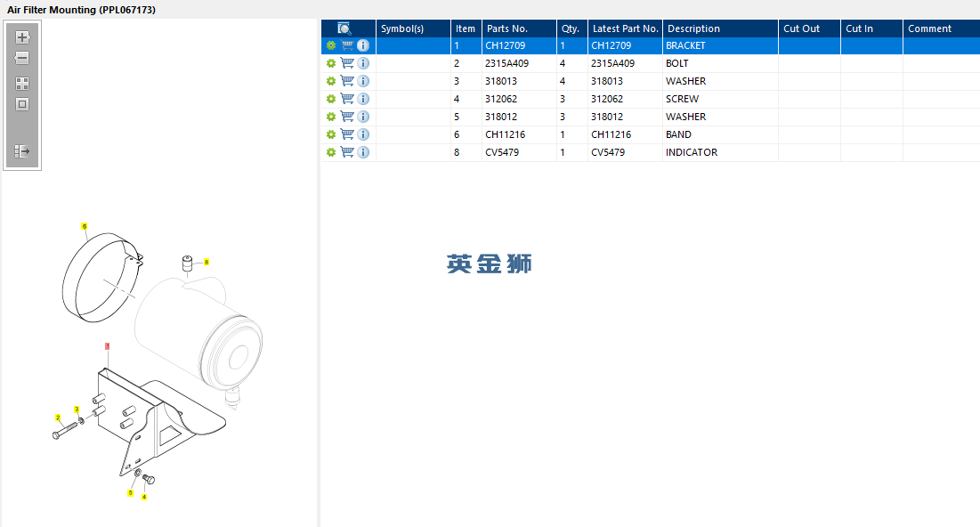980x527 pixels.
Task: Open info icon for WASHER 318013
Action: 363,81
